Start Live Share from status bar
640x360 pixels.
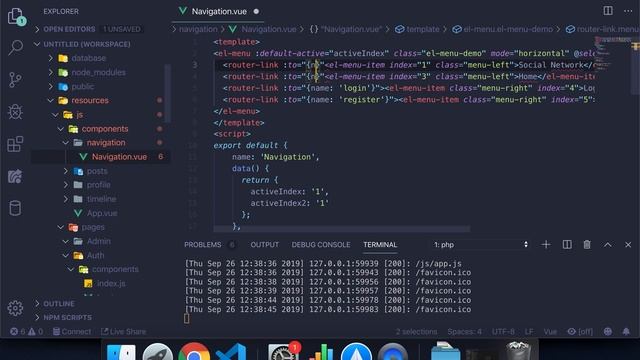tap(123, 331)
